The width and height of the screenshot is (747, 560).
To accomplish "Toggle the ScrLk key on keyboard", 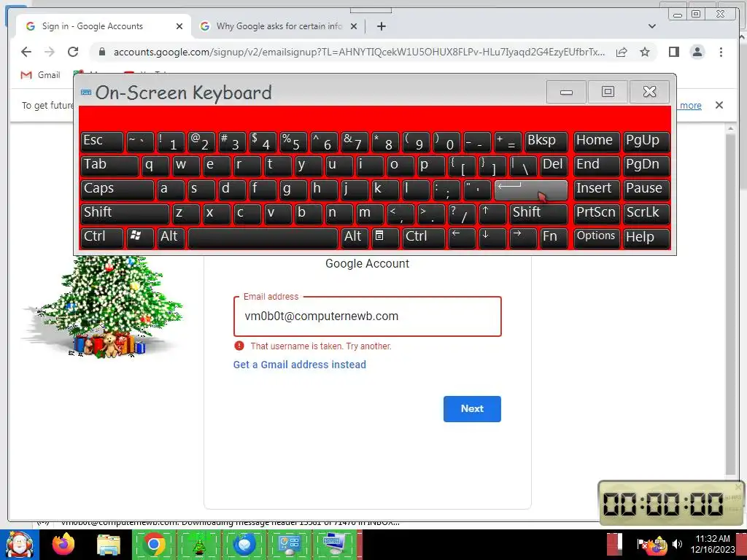I will pyautogui.click(x=646, y=213).
